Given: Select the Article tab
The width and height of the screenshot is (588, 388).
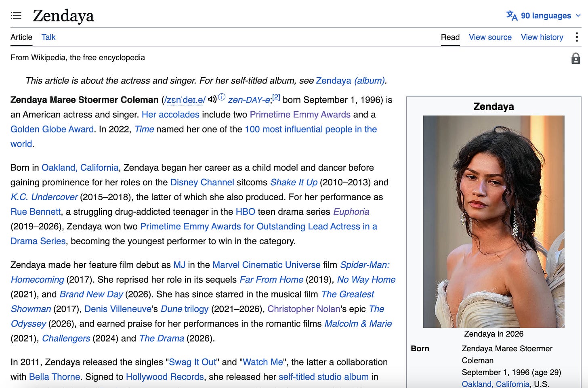Looking at the screenshot, I should pos(21,37).
